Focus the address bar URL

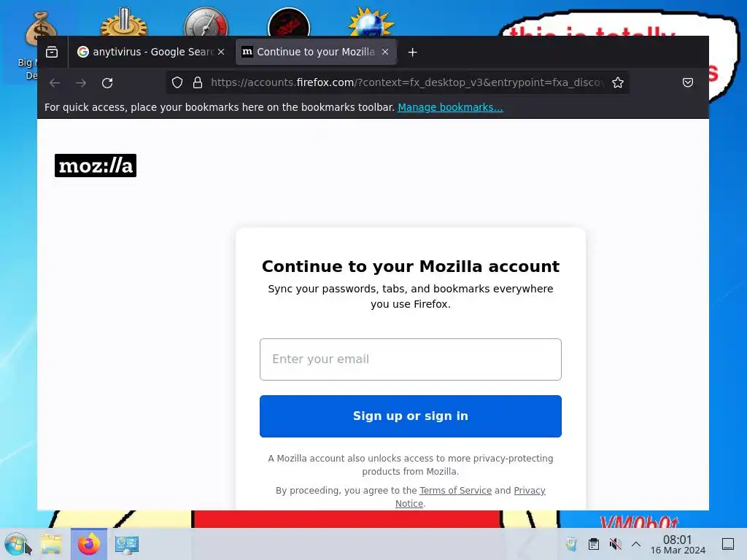click(408, 83)
